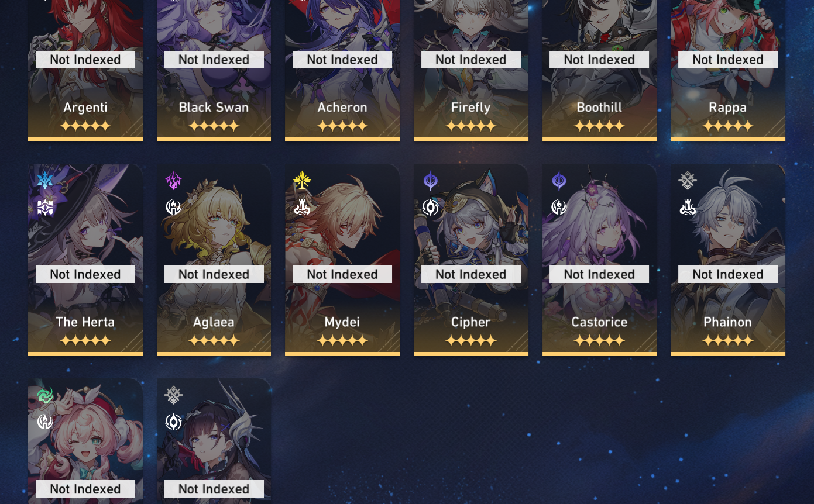Click the Quantum element icon on Castorice's card

click(x=559, y=181)
